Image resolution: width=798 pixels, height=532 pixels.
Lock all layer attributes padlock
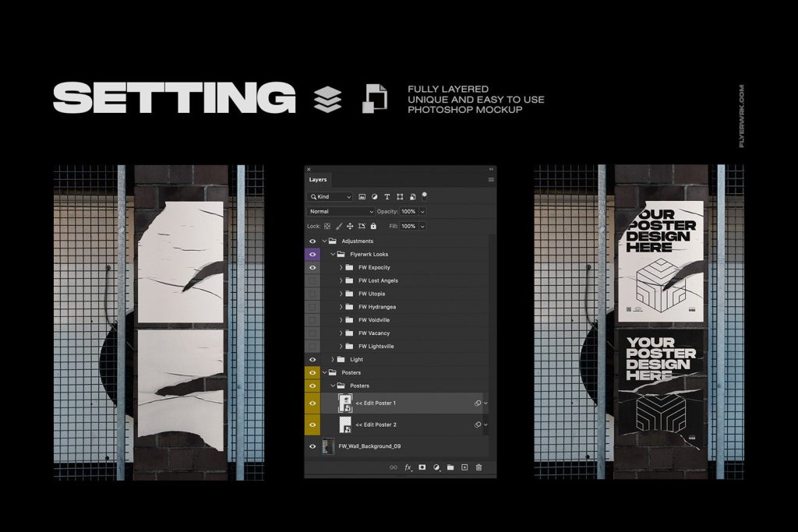[373, 227]
